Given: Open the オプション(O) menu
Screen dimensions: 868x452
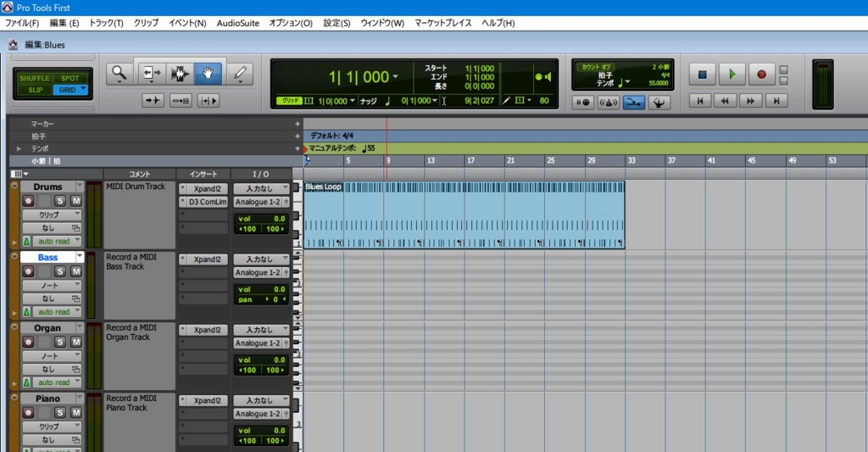Looking at the screenshot, I should click(x=291, y=23).
